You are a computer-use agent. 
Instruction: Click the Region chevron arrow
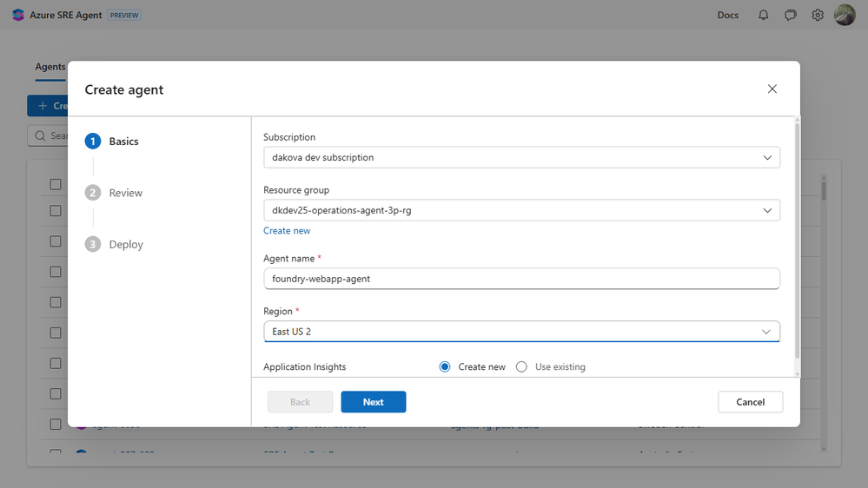coord(766,332)
